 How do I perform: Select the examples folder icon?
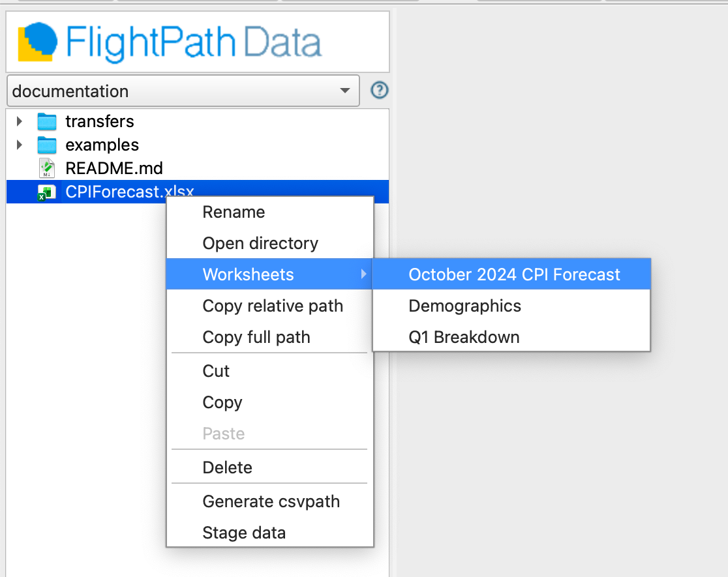click(47, 145)
